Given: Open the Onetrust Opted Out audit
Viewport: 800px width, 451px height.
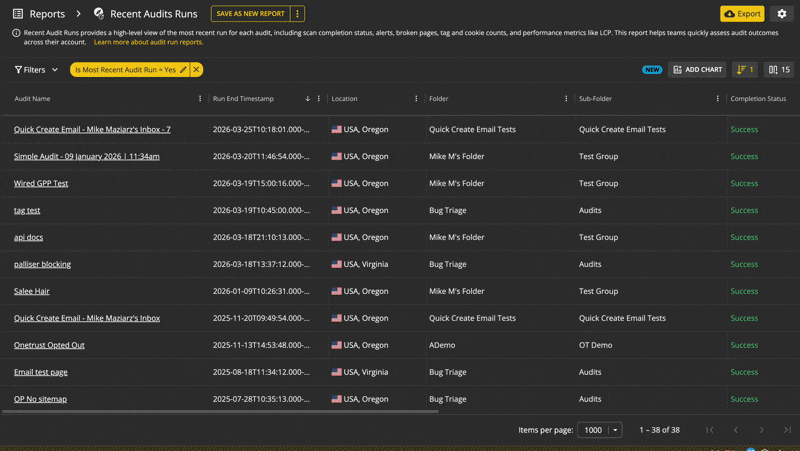Looking at the screenshot, I should tap(49, 345).
